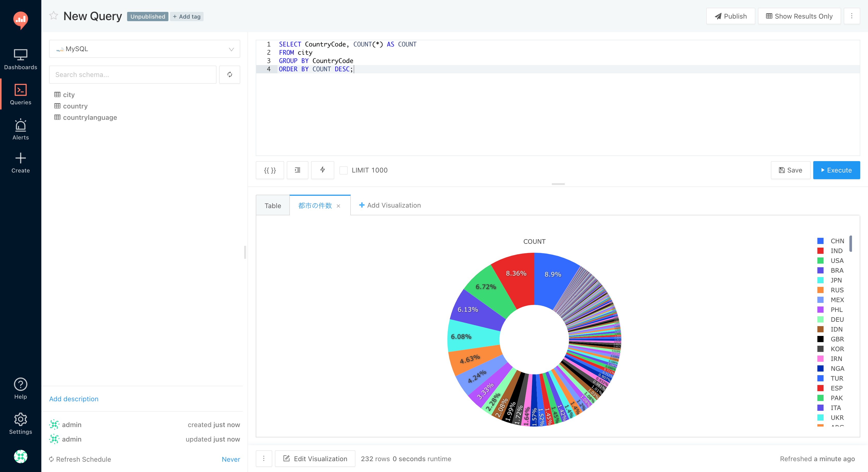Format the query with the indent icon
This screenshot has height=472, width=868.
298,170
